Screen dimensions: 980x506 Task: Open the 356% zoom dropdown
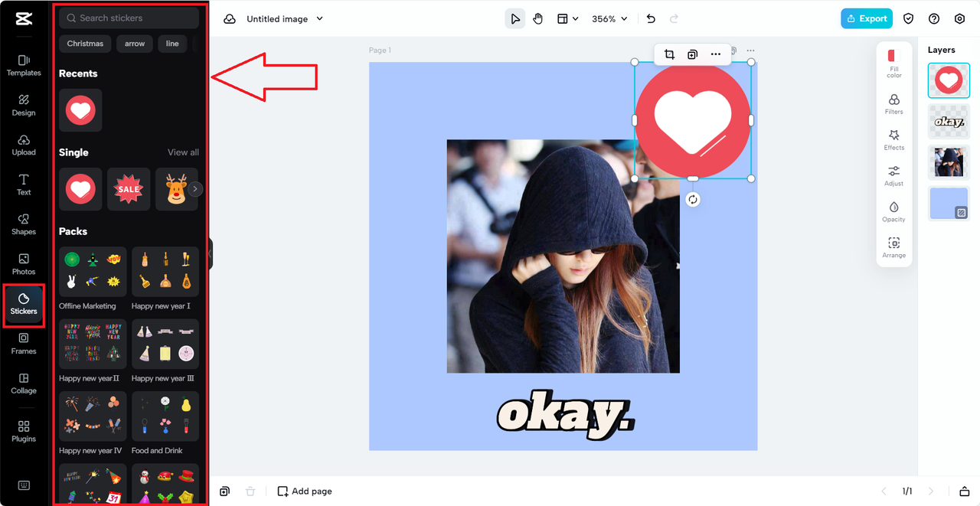click(x=609, y=19)
